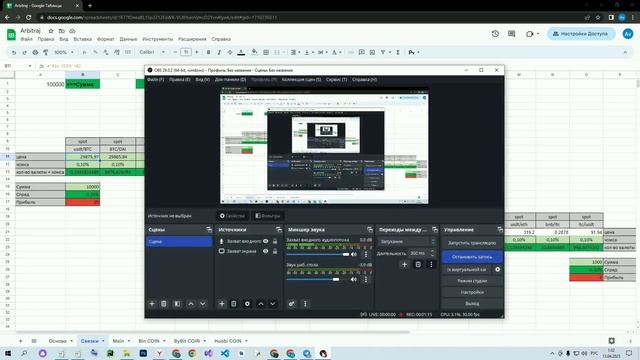
Task: Open Format menu in Google Sheets
Action: (106, 39)
